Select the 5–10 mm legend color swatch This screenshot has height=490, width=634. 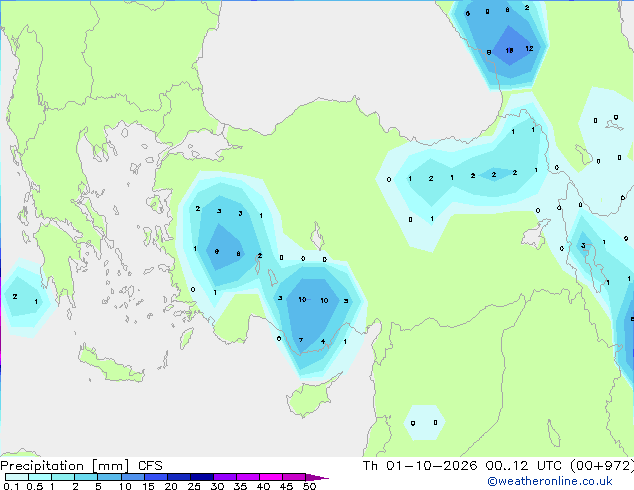pos(109,477)
